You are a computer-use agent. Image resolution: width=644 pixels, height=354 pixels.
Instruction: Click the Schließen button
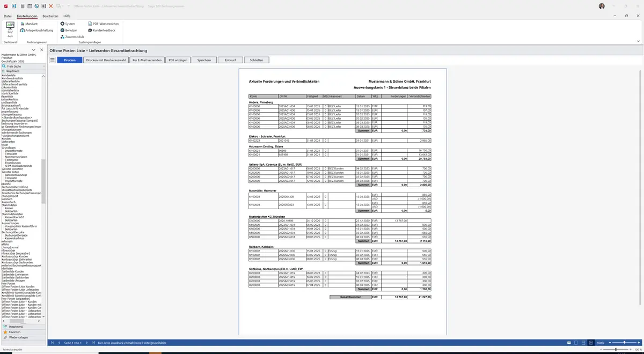pos(257,60)
